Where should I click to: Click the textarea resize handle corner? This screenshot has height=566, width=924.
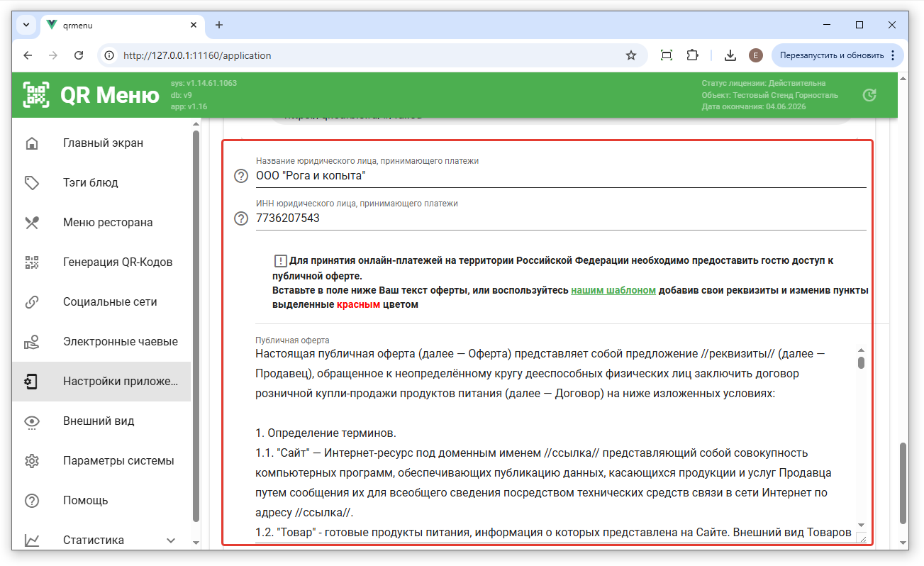[862, 538]
